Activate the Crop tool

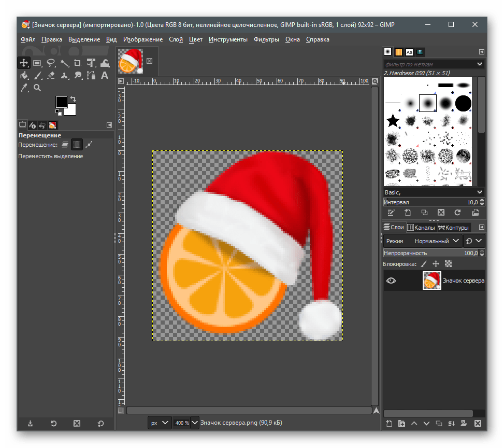[78, 63]
